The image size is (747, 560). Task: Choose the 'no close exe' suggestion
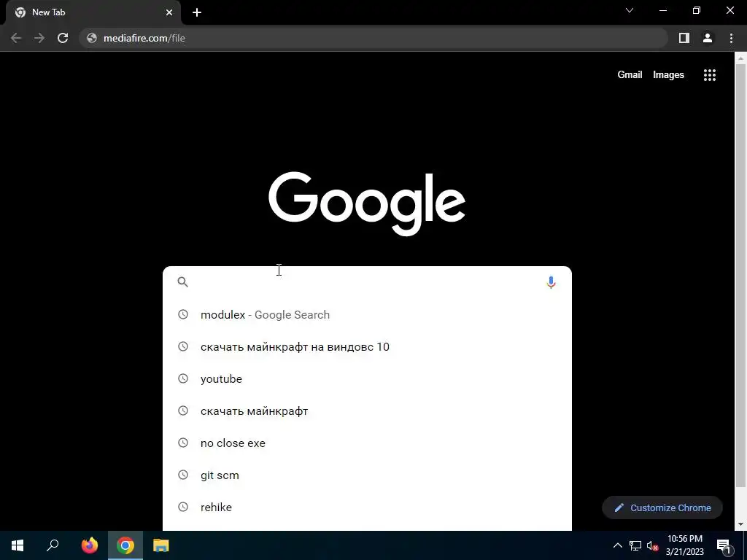(x=367, y=443)
